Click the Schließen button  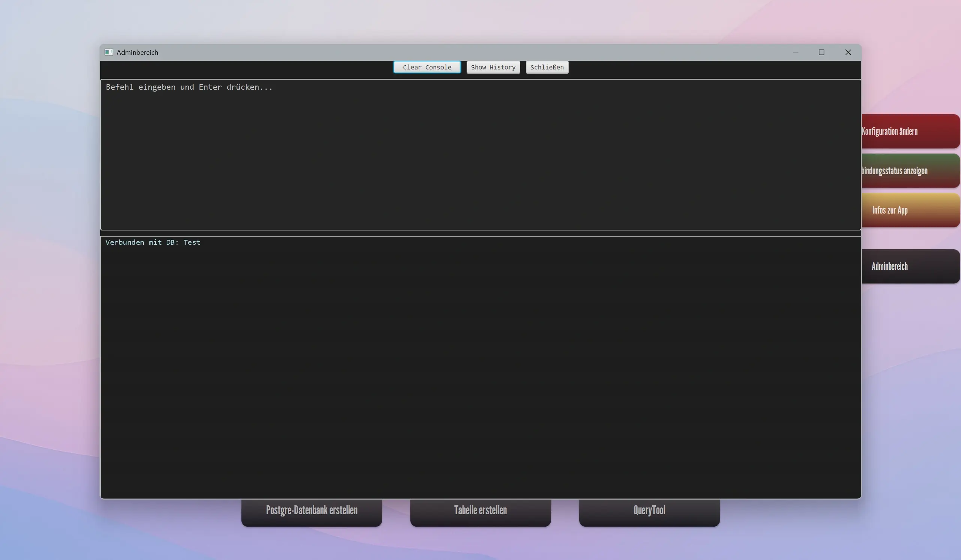tap(547, 67)
